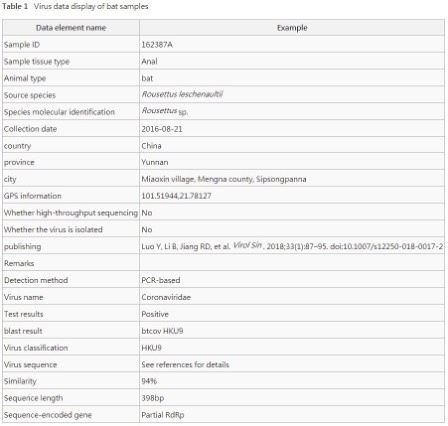Viewport: 448px width, 426px height.
Task: Click the Table 1 caption title
Action: [x=75, y=6]
